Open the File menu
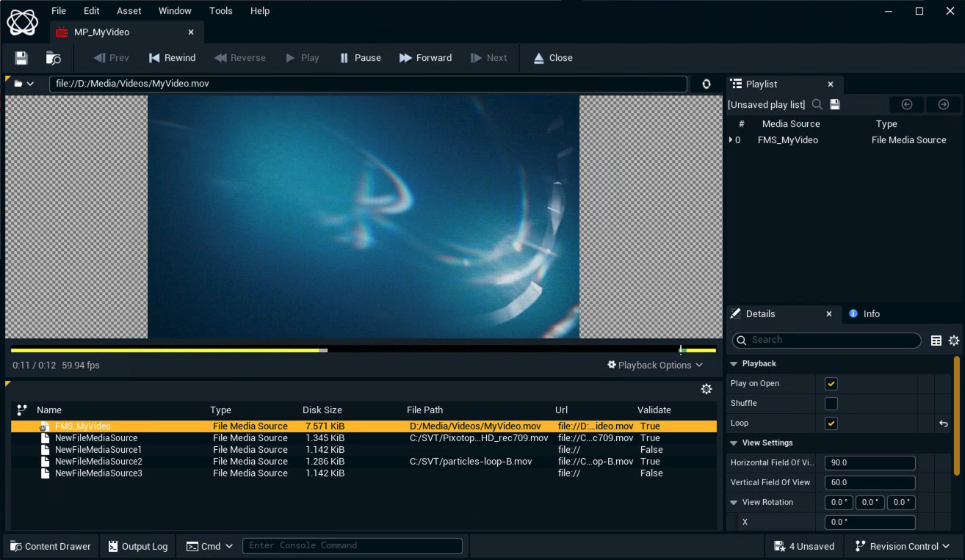This screenshot has width=965, height=560. point(59,11)
